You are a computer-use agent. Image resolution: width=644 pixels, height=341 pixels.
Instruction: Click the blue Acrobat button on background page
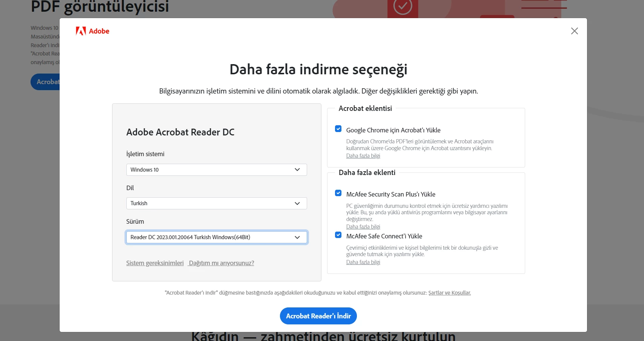(x=45, y=82)
